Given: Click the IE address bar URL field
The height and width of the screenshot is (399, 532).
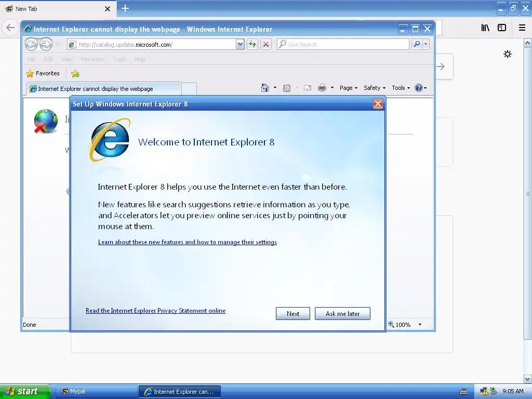Looking at the screenshot, I should click(152, 45).
